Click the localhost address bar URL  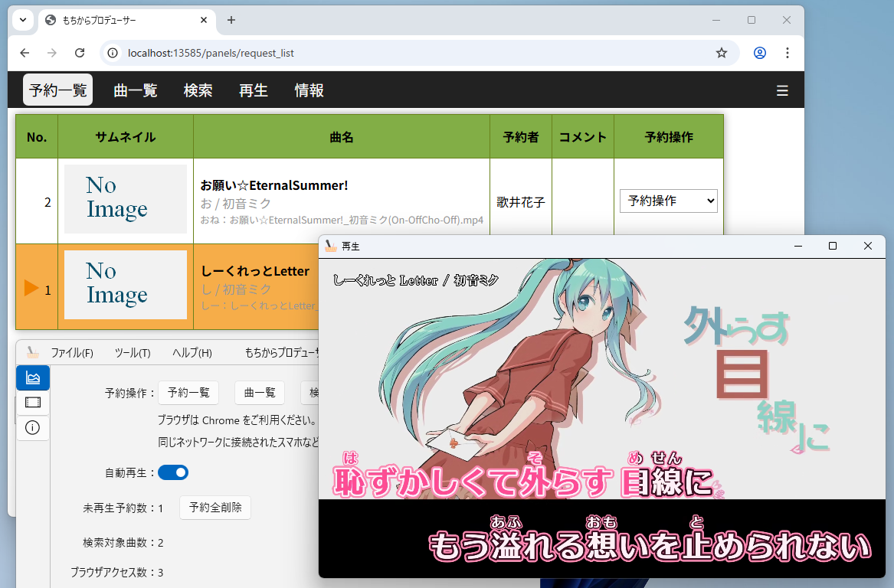coord(211,53)
